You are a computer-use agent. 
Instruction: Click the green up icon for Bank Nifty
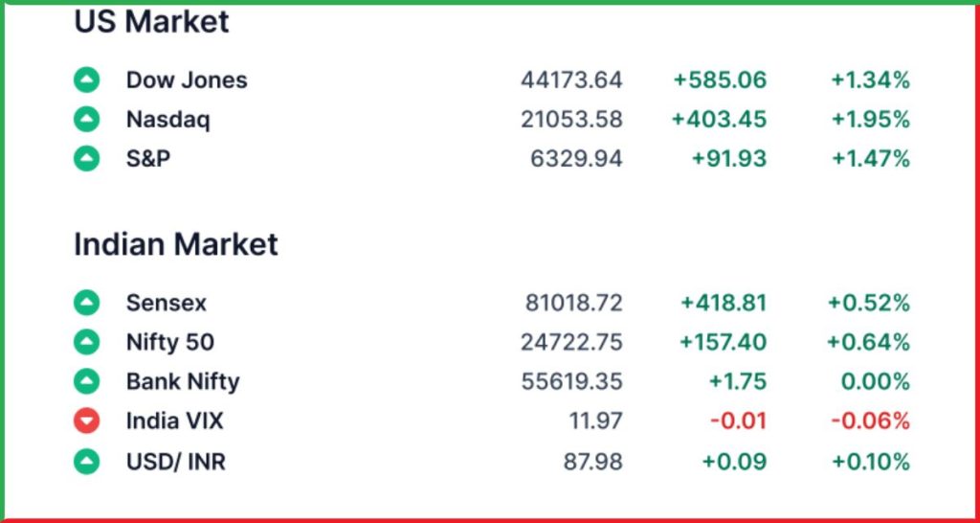(x=86, y=381)
